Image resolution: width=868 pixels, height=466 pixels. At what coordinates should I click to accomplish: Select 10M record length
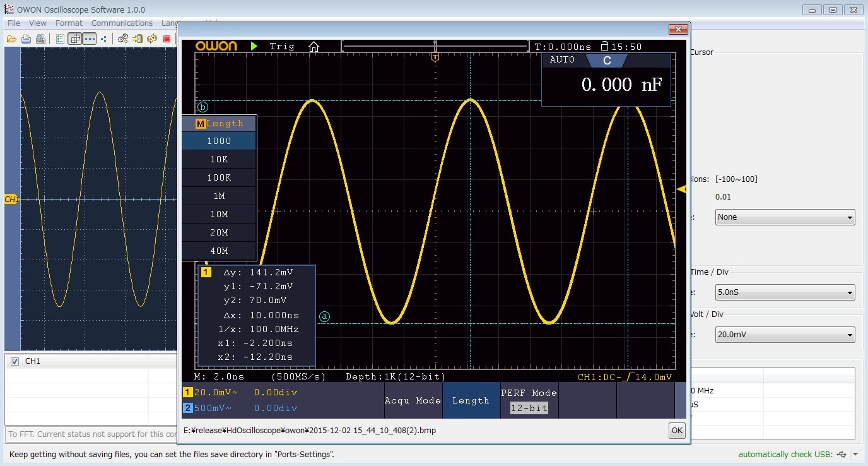coord(219,215)
